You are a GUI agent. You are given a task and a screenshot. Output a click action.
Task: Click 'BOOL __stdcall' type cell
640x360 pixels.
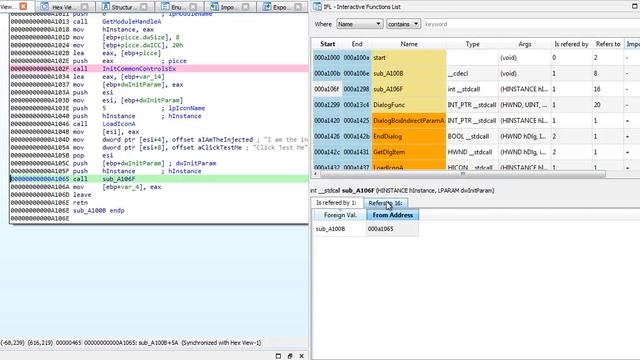point(472,136)
